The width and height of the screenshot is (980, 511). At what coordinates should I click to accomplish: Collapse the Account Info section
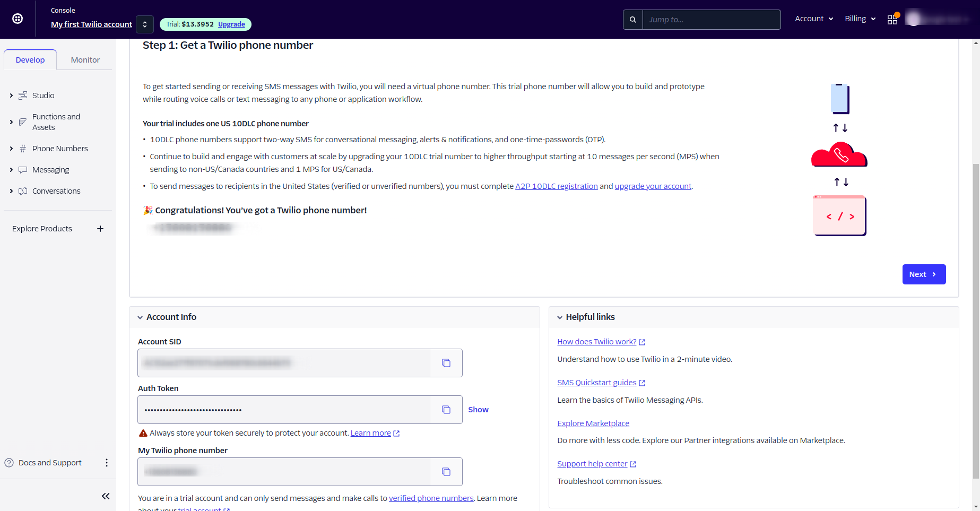pyautogui.click(x=140, y=317)
